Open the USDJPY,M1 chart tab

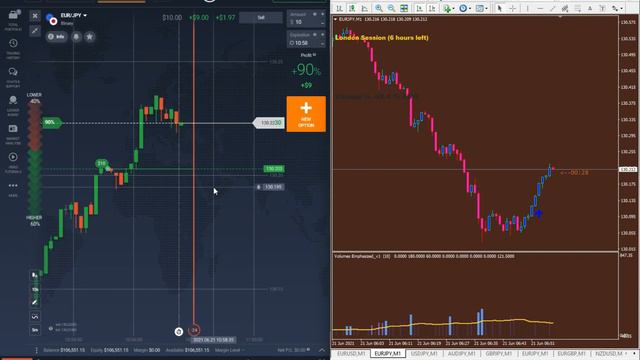424,353
